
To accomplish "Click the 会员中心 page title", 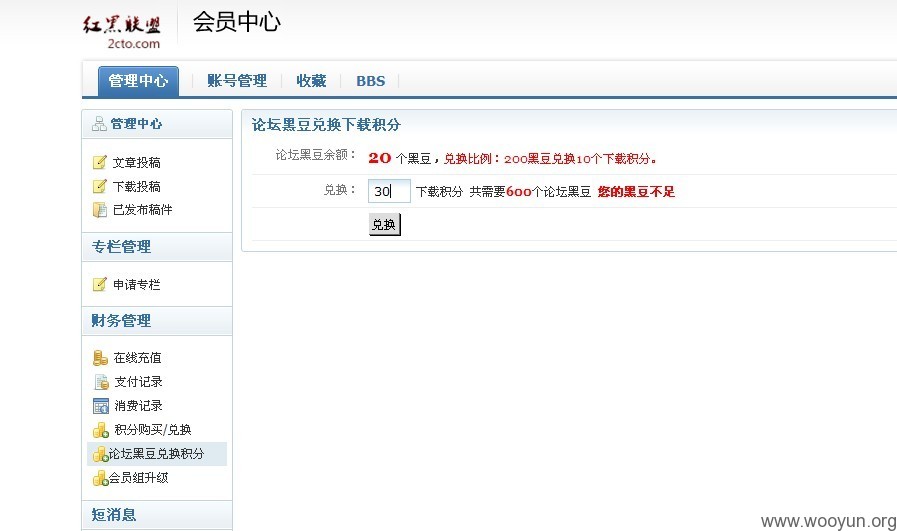I will [x=236, y=23].
